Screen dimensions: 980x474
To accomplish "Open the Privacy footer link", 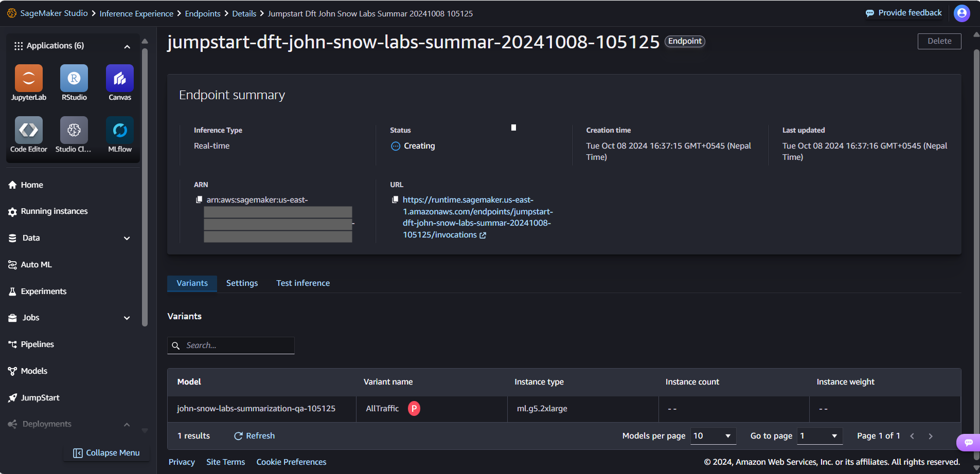I will (182, 462).
